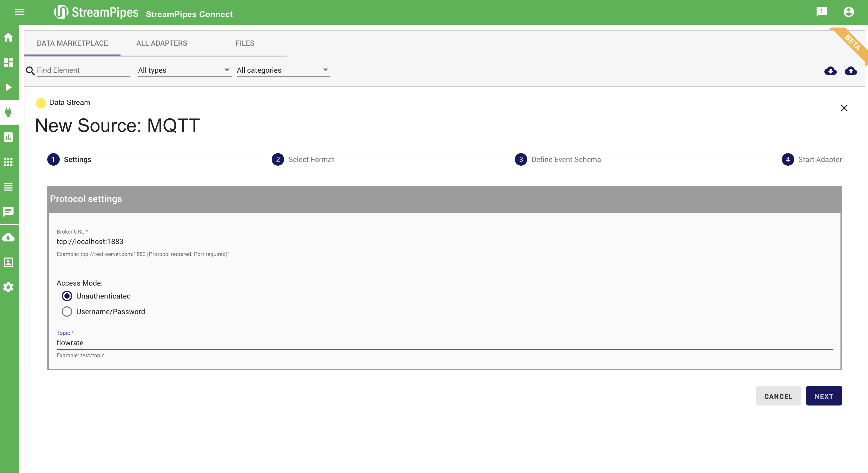Click the Cancel button
The width and height of the screenshot is (868, 473).
tap(778, 396)
